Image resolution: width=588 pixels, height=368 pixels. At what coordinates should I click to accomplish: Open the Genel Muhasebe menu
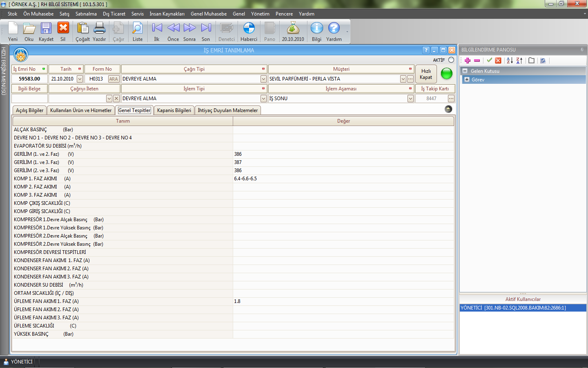coord(208,14)
